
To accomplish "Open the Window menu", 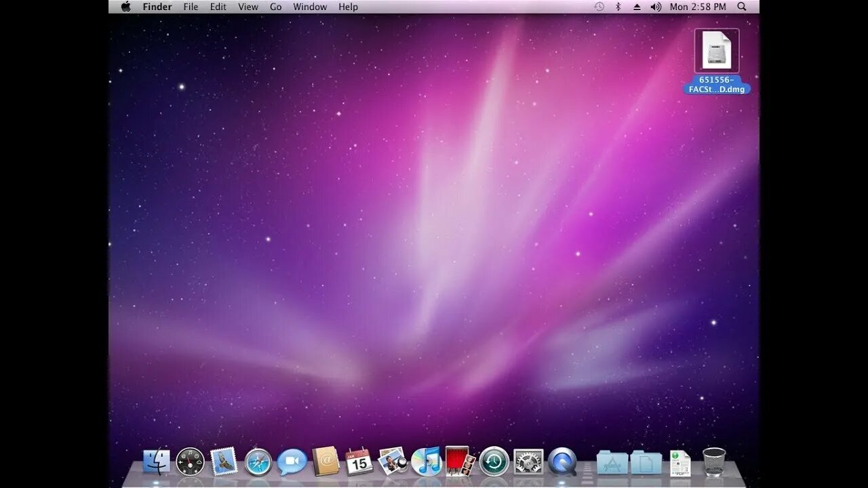I will pyautogui.click(x=310, y=7).
